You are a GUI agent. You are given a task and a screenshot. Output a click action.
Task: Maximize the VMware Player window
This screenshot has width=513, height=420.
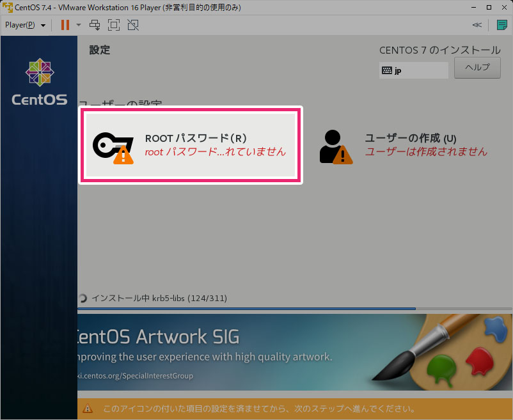(x=489, y=7)
